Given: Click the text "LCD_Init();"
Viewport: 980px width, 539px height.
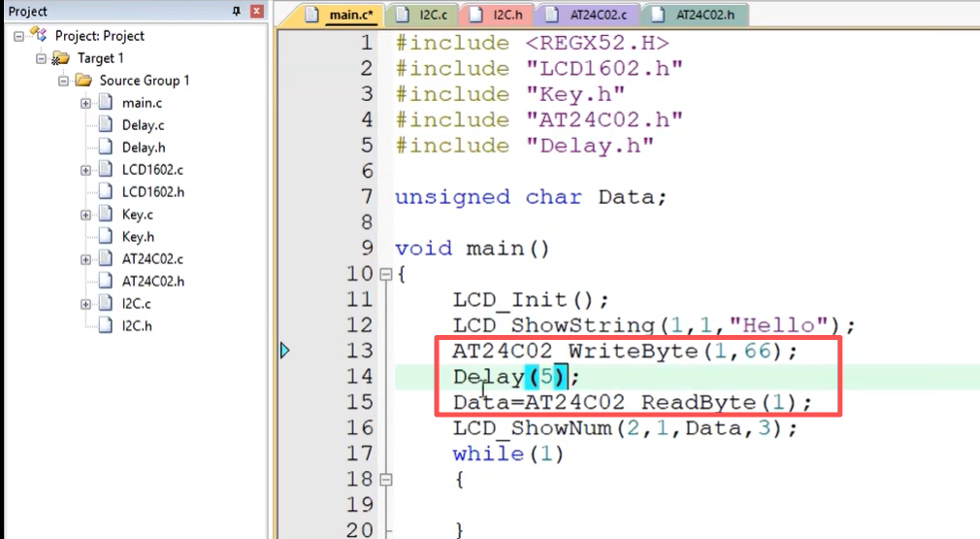Looking at the screenshot, I should point(531,300).
